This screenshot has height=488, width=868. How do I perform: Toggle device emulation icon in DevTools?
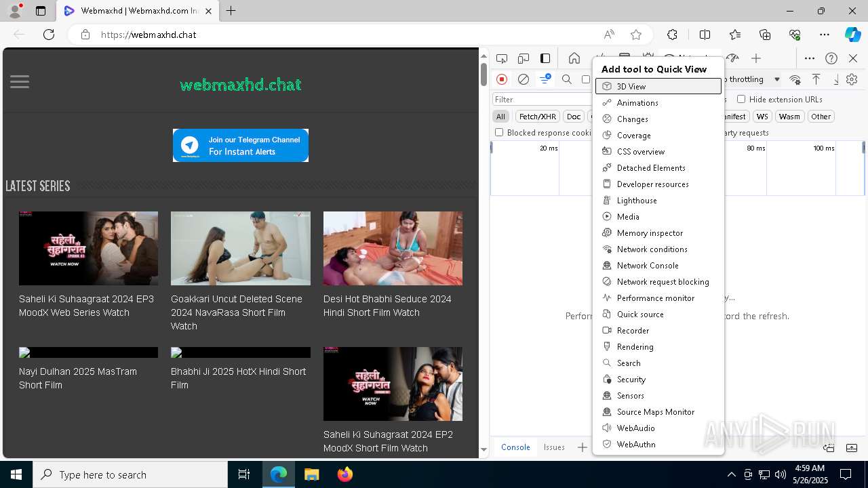(x=524, y=58)
